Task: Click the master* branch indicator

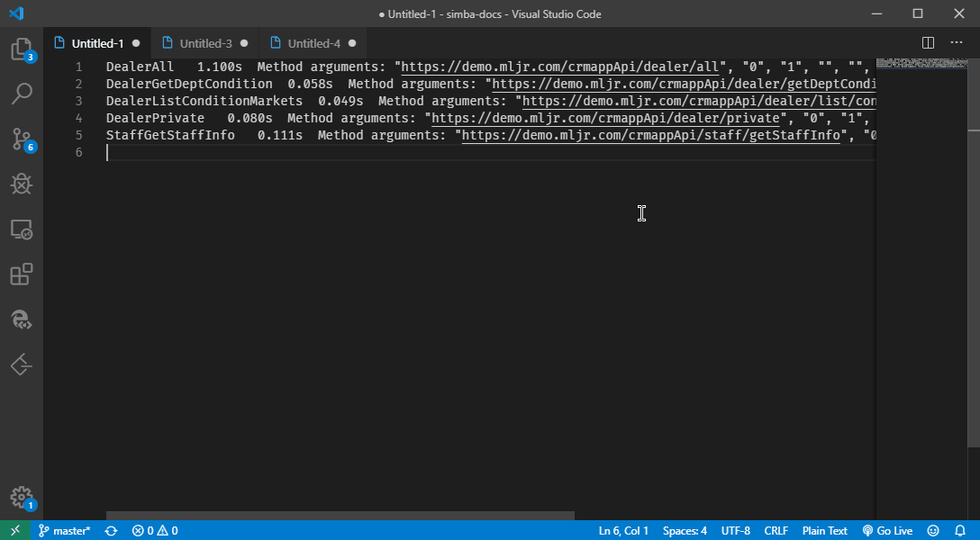Action: pos(65,530)
